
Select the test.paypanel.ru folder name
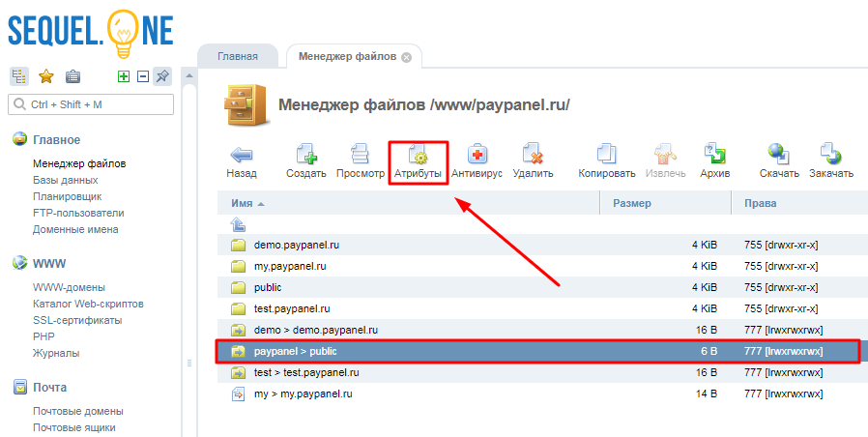292,308
